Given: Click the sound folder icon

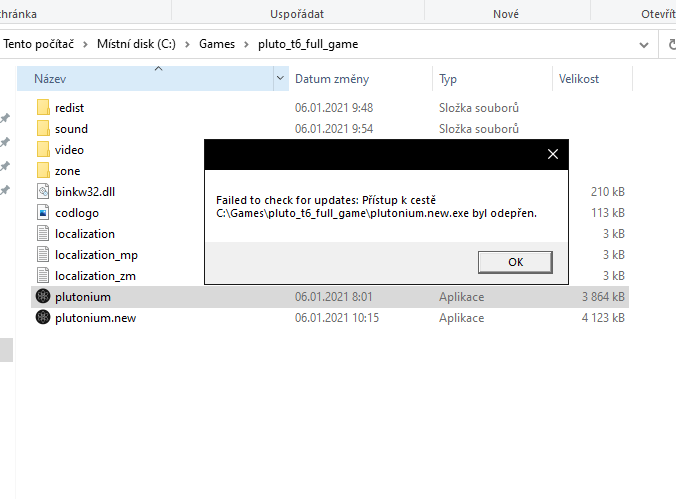Looking at the screenshot, I should click(43, 128).
